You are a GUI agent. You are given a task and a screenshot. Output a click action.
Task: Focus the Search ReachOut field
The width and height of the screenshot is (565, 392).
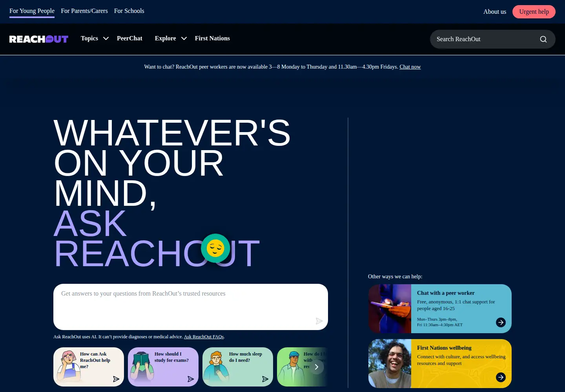[493, 39]
